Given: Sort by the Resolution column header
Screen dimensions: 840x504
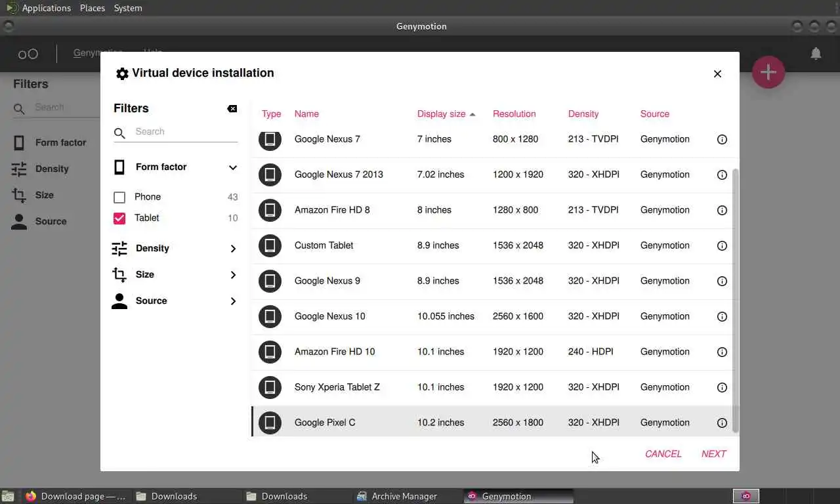Looking at the screenshot, I should [514, 114].
